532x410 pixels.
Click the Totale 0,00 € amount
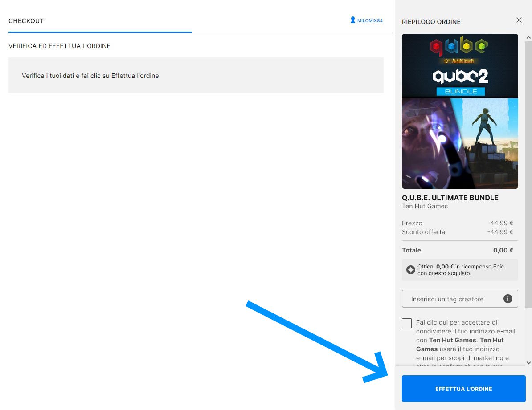point(503,250)
